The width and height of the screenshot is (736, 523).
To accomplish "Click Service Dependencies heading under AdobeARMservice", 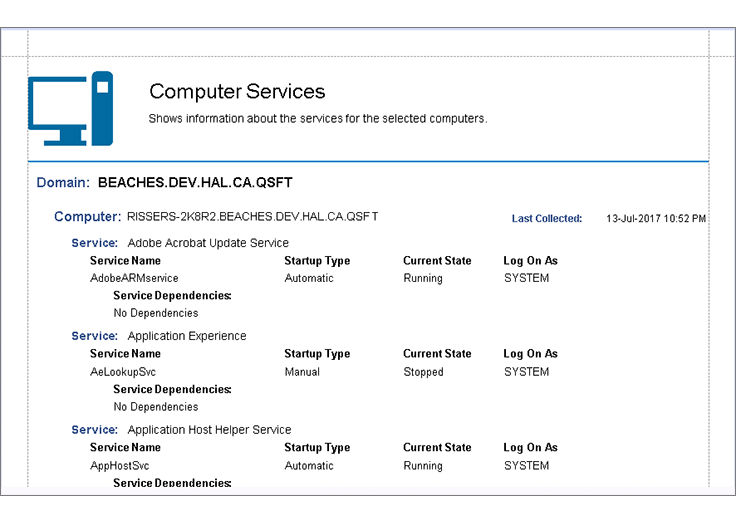I will click(172, 296).
